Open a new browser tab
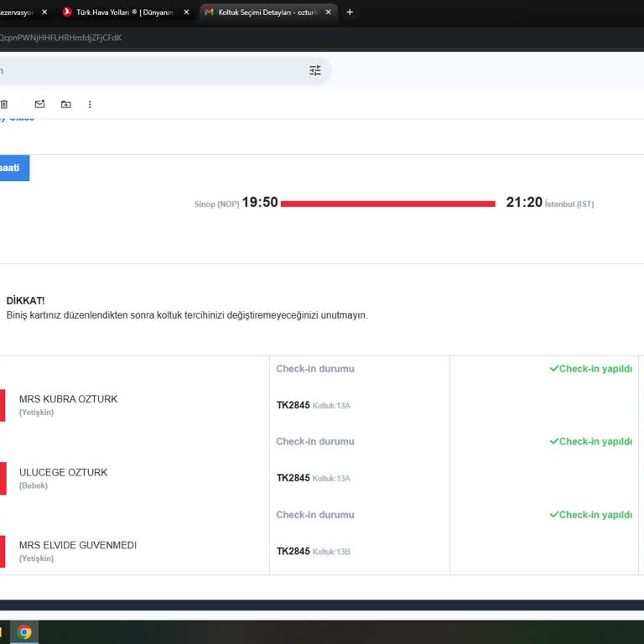The image size is (644, 644). click(x=350, y=13)
